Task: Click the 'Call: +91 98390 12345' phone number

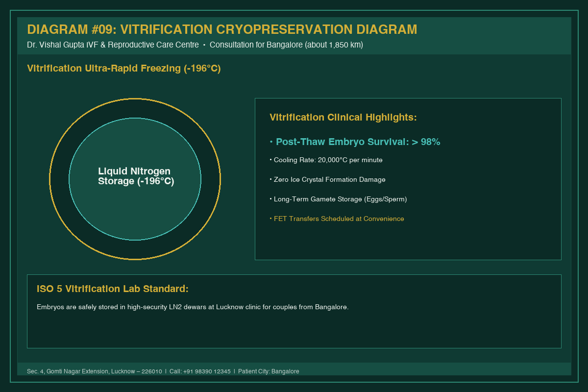Action: tap(200, 371)
